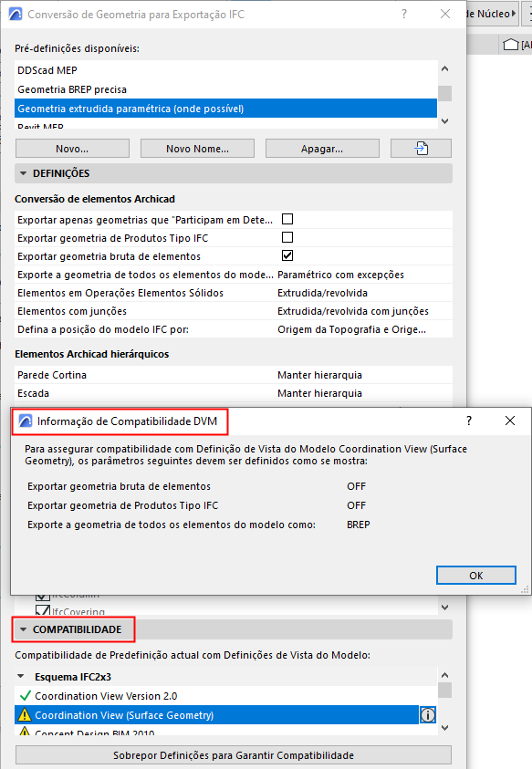Click help question mark in DVM dialog

[x=469, y=421]
